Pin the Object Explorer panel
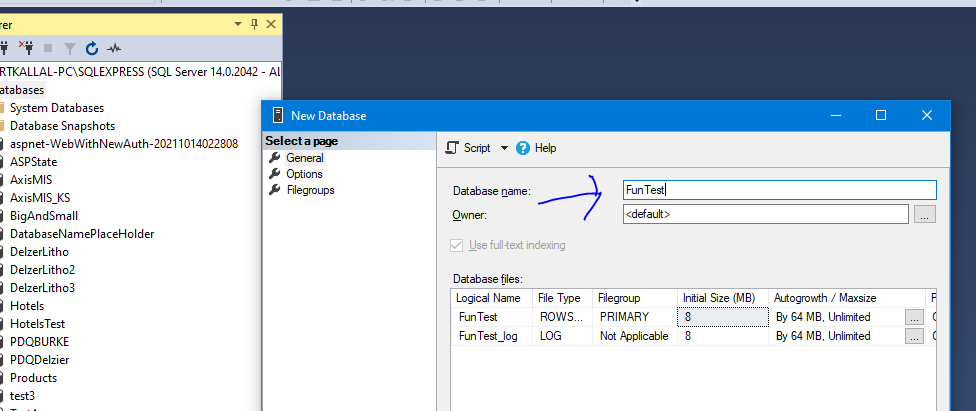The image size is (976, 411). (x=254, y=24)
